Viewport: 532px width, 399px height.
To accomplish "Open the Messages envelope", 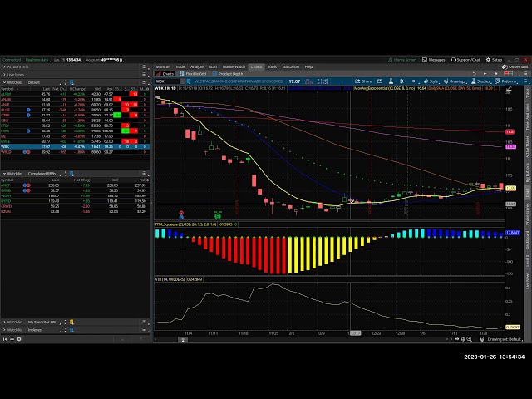I will pos(433,60).
